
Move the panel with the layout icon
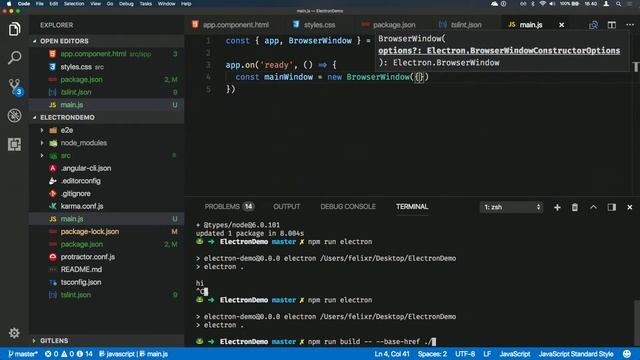coord(611,207)
